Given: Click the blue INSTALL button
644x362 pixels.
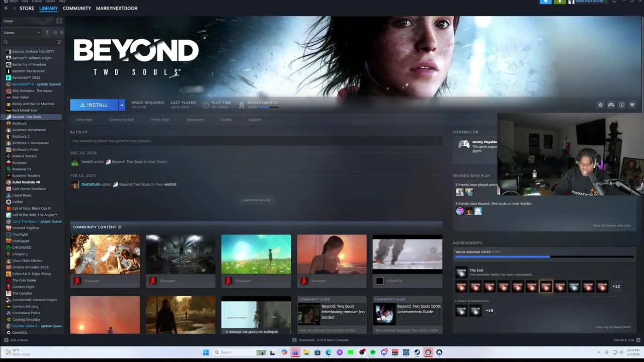Looking at the screenshot, I should click(94, 105).
